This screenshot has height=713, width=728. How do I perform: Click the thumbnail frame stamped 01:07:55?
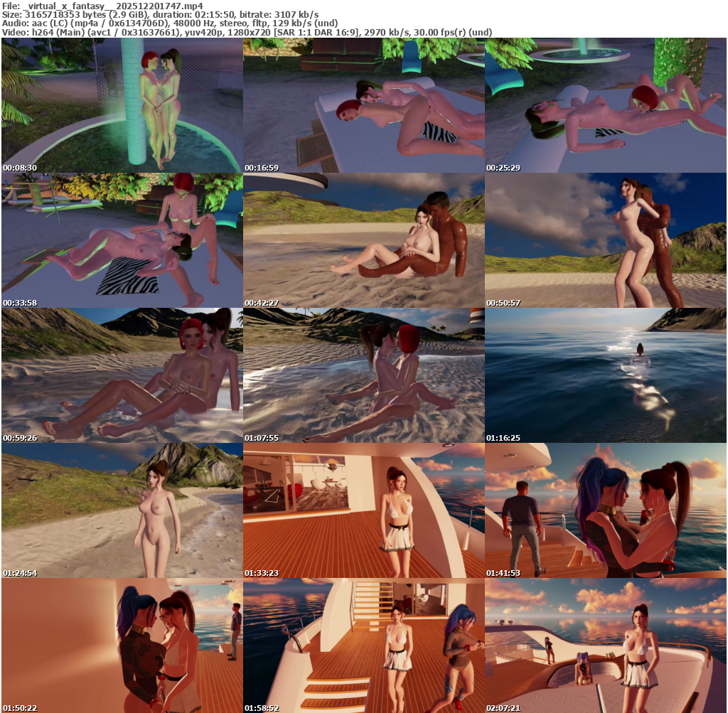click(364, 375)
